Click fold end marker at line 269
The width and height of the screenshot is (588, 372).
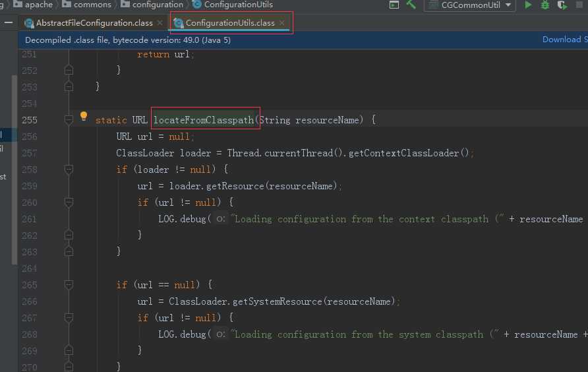pos(69,350)
